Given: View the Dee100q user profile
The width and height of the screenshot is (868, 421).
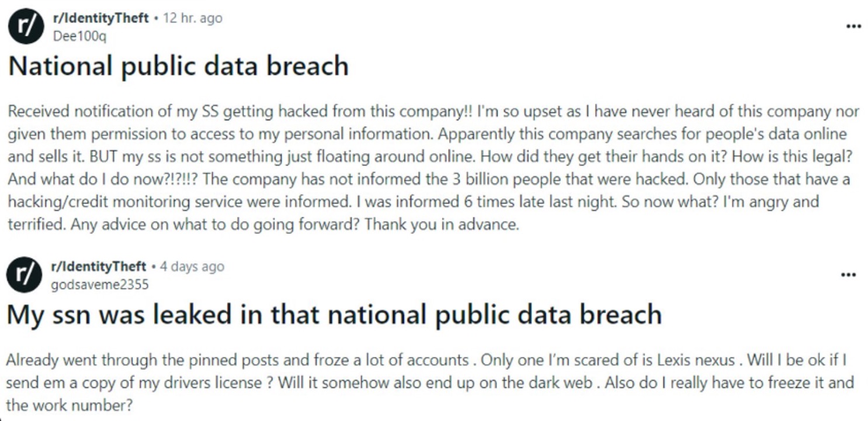Looking at the screenshot, I should tap(79, 36).
